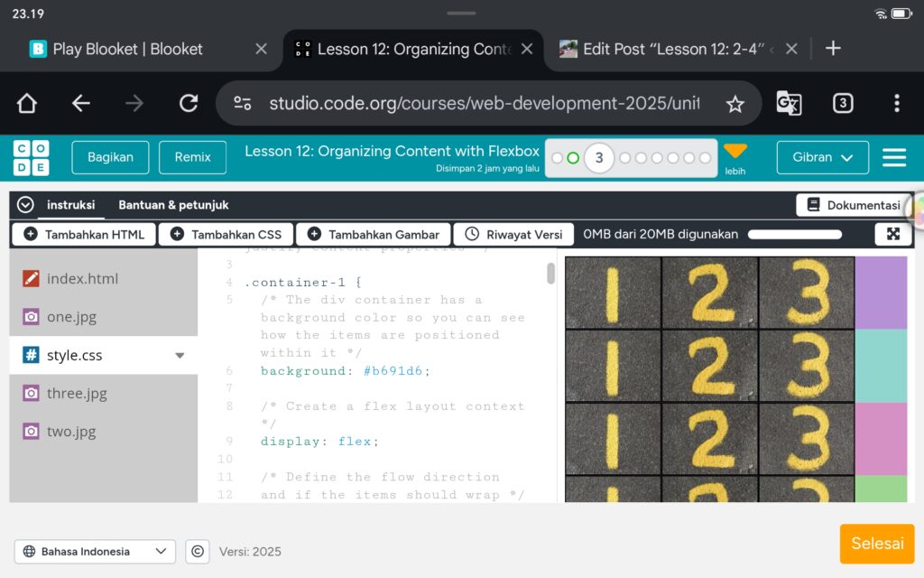Collapse the instructions panel chevron
The image size is (924, 578).
(x=25, y=205)
